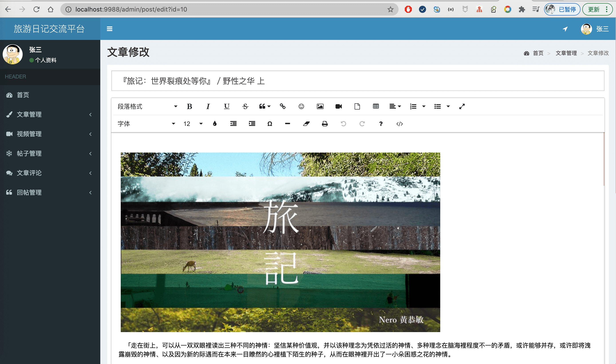Open the browser home page
This screenshot has height=364, width=616.
tap(51, 9)
